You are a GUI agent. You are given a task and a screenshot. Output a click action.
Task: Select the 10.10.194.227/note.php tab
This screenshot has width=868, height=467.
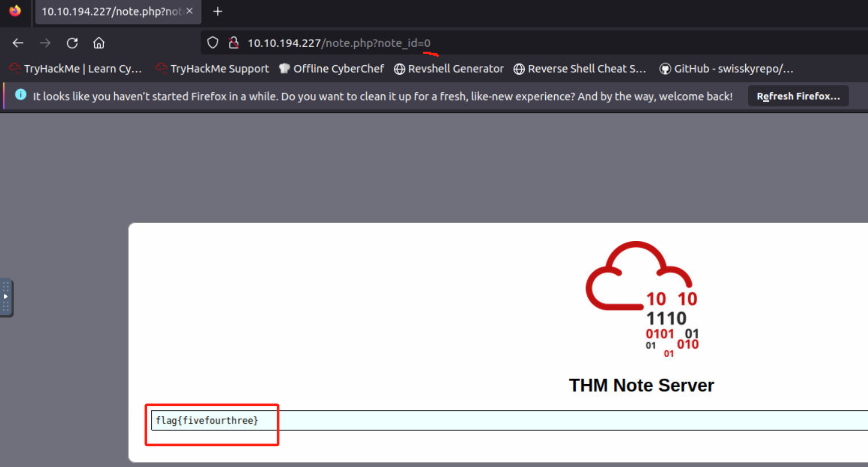click(110, 12)
